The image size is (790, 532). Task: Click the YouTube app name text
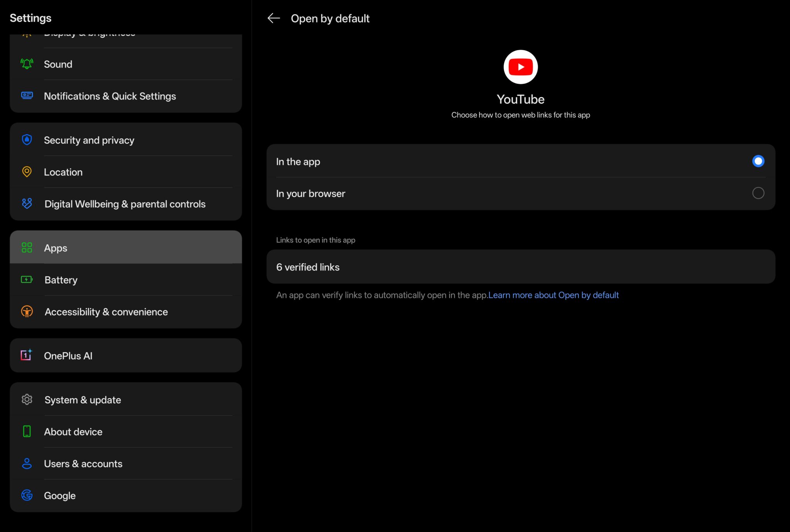[x=520, y=99]
